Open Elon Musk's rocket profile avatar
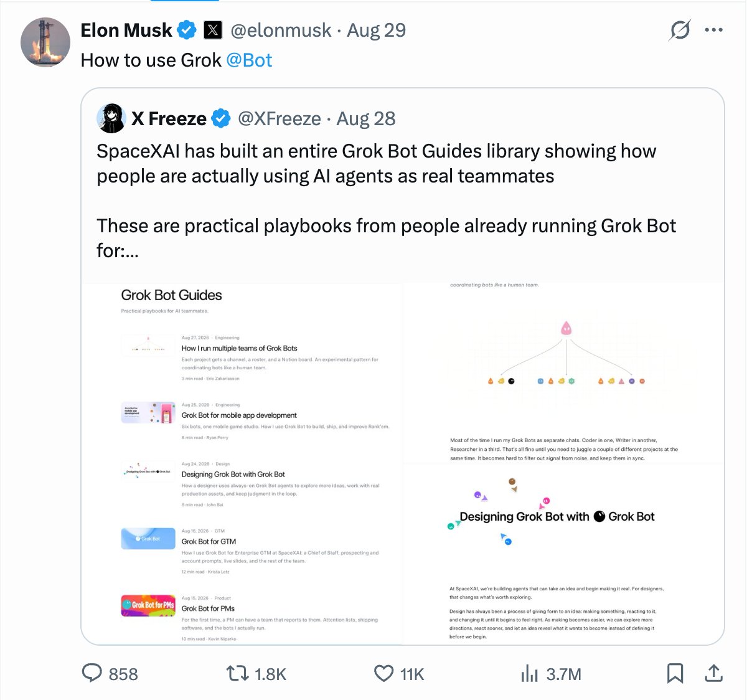 click(45, 42)
